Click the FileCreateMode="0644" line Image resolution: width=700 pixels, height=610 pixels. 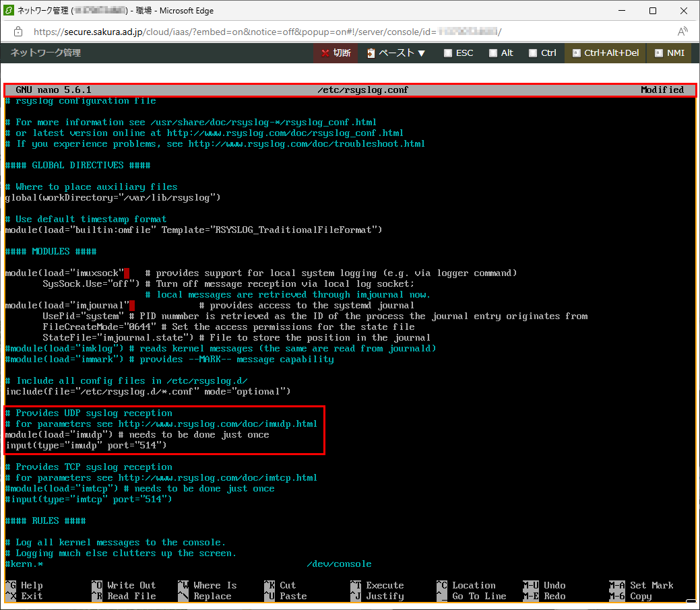point(228,327)
